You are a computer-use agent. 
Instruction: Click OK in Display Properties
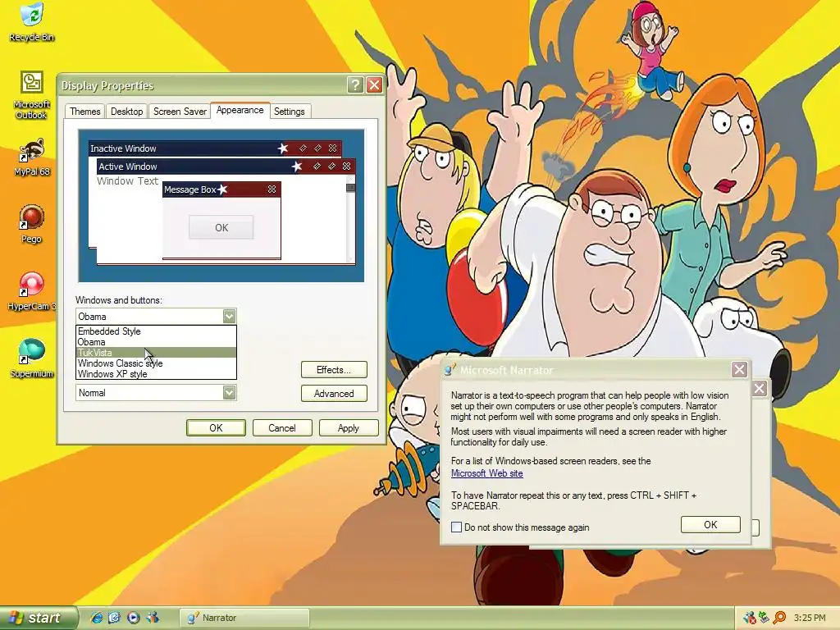[x=216, y=428]
